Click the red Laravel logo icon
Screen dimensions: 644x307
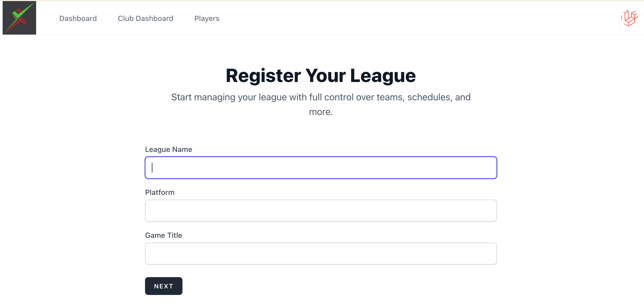[630, 18]
